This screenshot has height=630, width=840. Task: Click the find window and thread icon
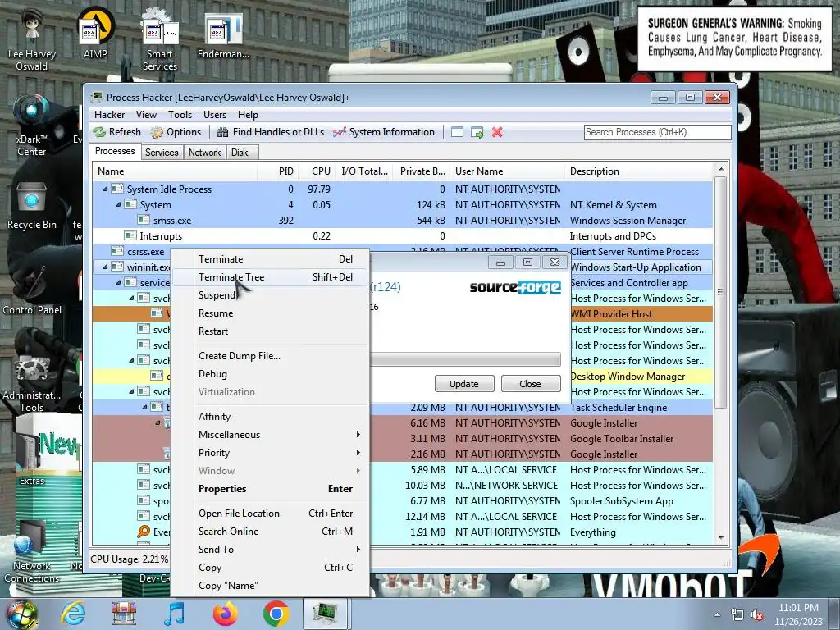pyautogui.click(x=477, y=132)
